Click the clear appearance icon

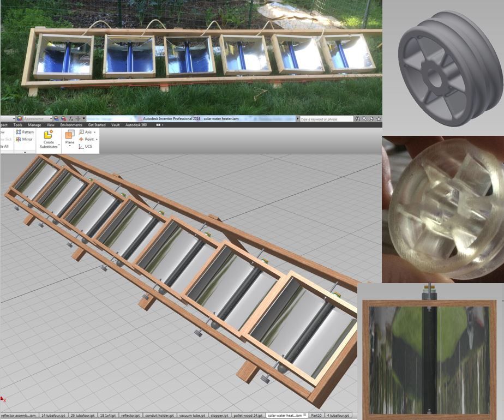coord(64,119)
